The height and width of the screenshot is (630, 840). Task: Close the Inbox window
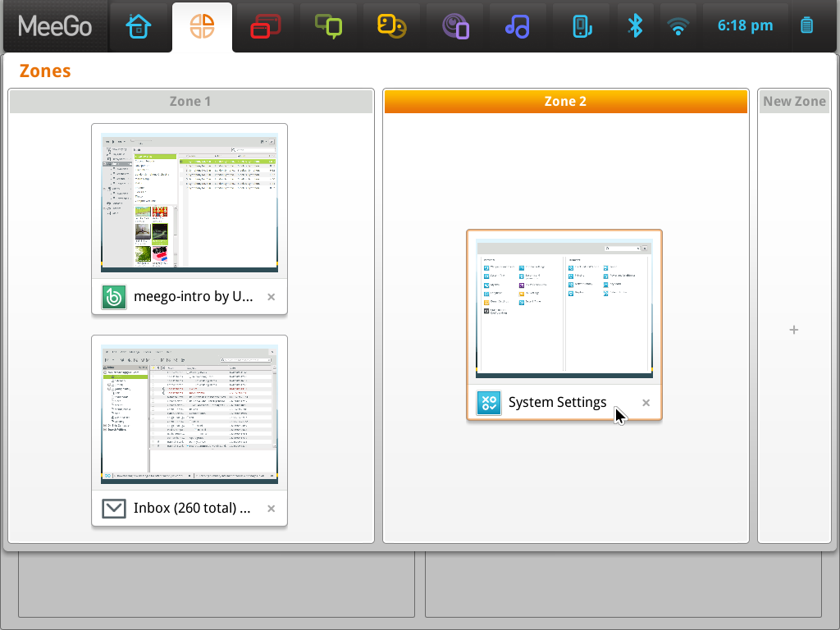click(x=271, y=509)
